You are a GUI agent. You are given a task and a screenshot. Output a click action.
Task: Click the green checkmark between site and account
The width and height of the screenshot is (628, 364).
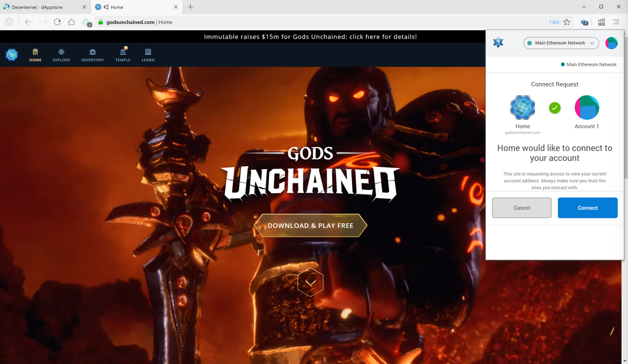tap(555, 107)
